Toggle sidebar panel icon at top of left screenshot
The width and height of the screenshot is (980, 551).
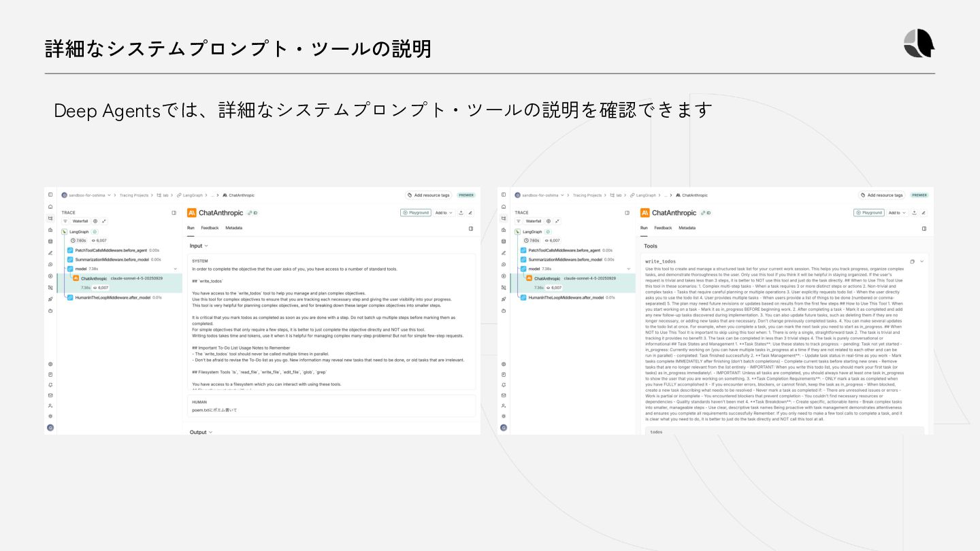[50, 195]
